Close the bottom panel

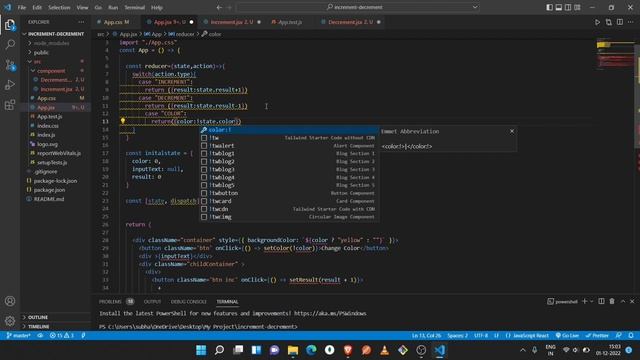632,301
